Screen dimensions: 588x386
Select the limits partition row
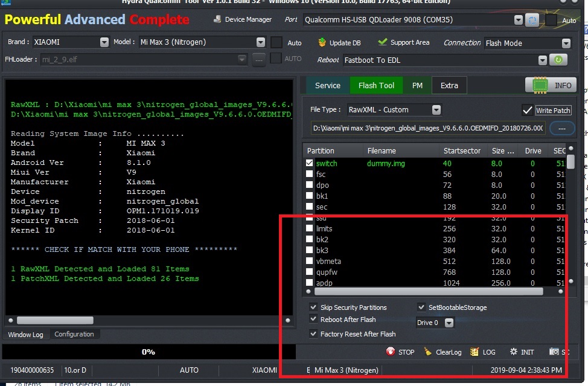tap(434, 228)
